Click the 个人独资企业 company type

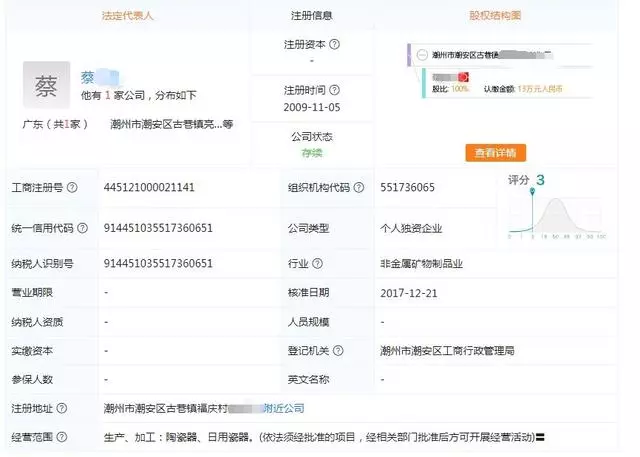411,228
